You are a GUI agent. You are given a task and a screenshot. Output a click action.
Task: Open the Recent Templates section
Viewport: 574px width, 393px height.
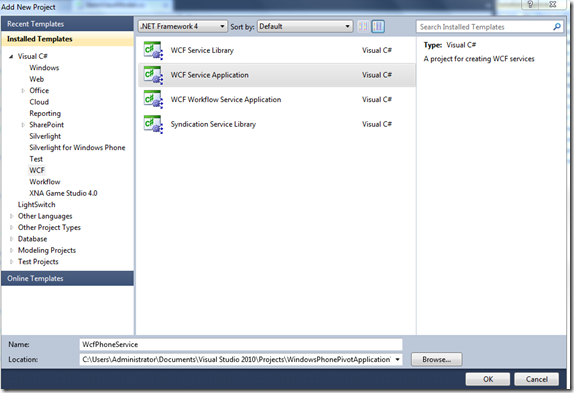click(67, 24)
